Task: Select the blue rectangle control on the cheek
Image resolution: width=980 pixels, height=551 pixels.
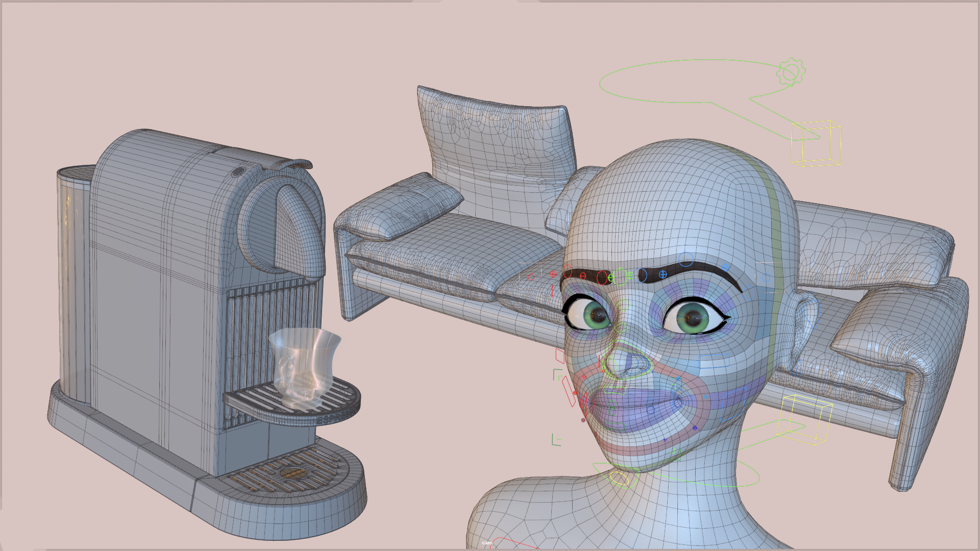Action: [x=715, y=362]
